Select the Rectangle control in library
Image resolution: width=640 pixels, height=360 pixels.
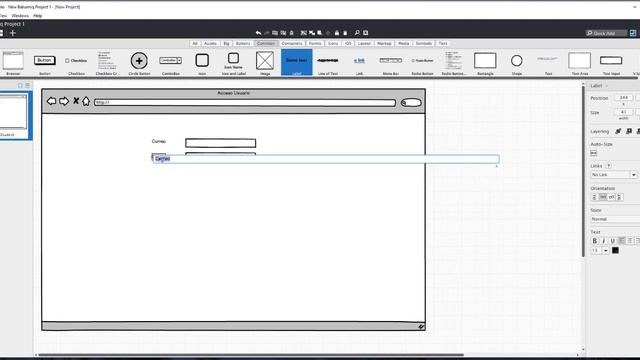(x=485, y=63)
